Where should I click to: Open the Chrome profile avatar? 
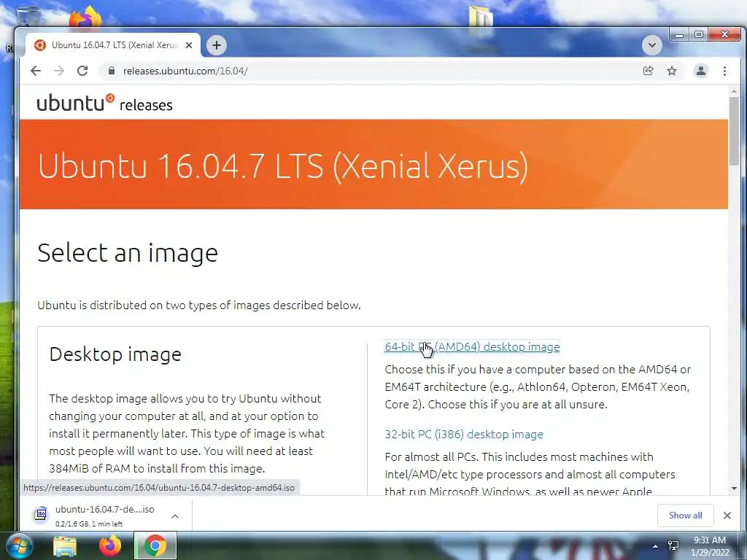pyautogui.click(x=701, y=71)
